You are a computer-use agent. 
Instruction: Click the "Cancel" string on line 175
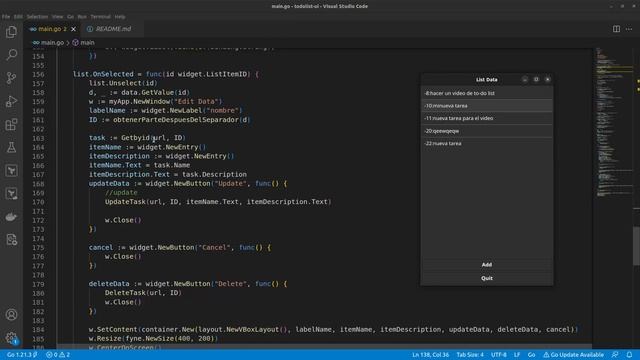coord(214,247)
